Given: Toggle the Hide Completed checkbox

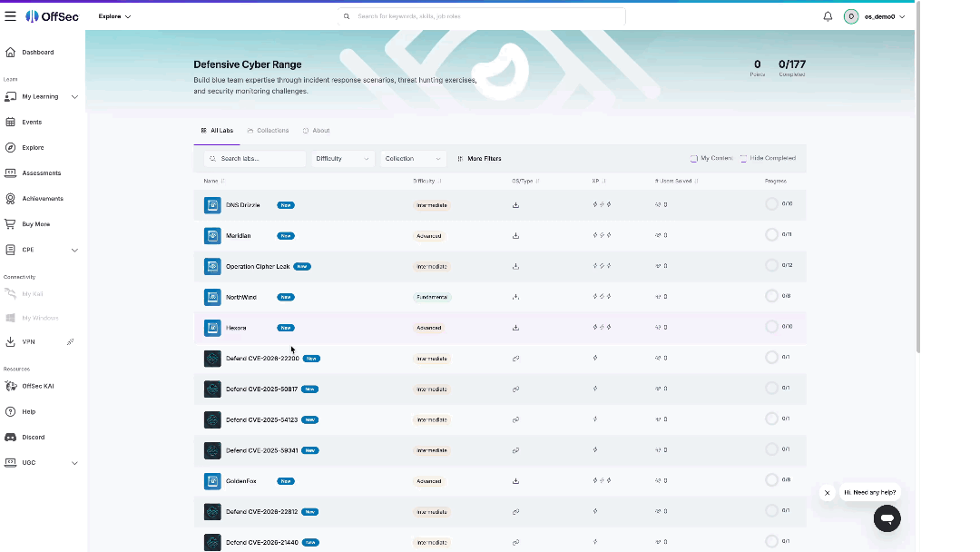Looking at the screenshot, I should (x=743, y=158).
